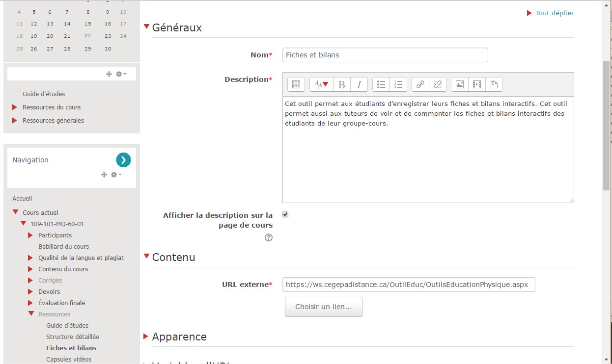Open the paragraph styles dropdown in editor
This screenshot has height=364, width=612.
pos(321,84)
